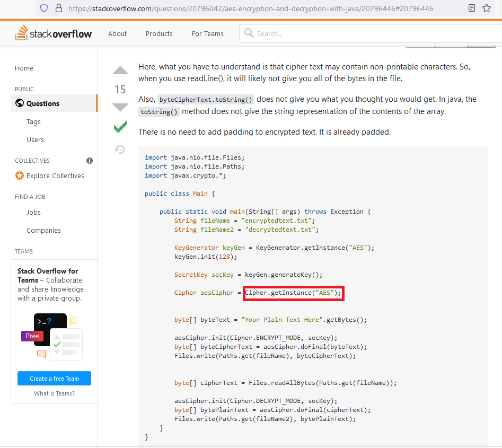Click the Stack Overflow for Teams promo text
This screenshot has height=448, width=502.
point(50,284)
